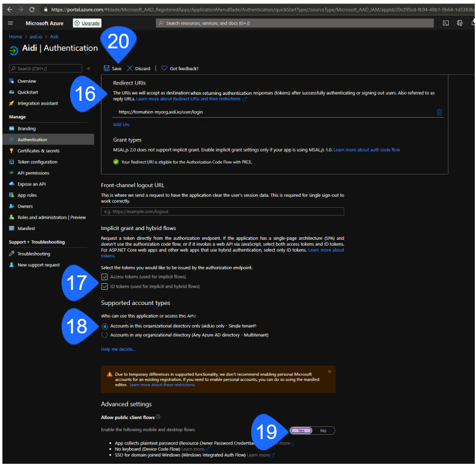Click the Branding sidebar icon
476x465 pixels.
(11, 129)
